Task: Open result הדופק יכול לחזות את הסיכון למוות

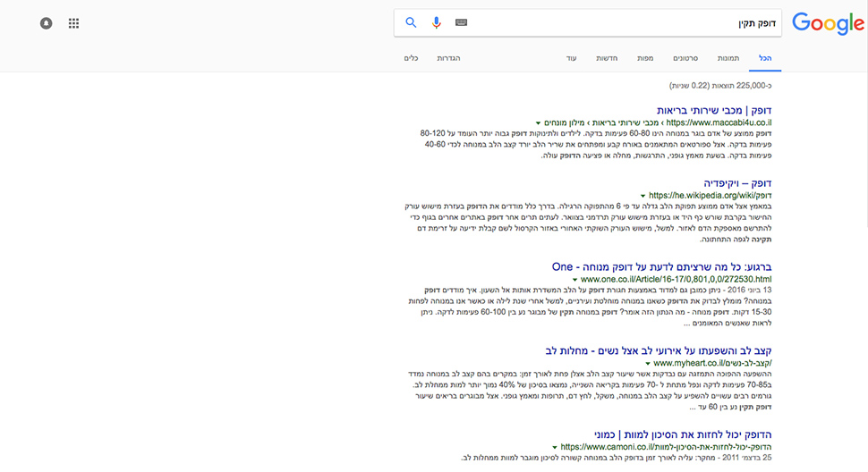Action: coord(683,434)
